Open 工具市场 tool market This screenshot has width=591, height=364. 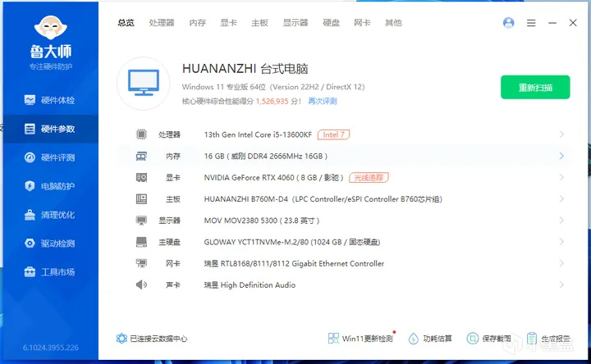pos(51,272)
